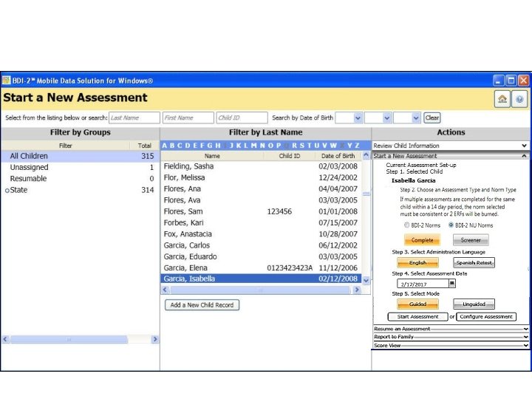Image resolution: width=532 pixels, height=399 pixels.
Task: Filter last names by letter S
Action: coord(301,146)
